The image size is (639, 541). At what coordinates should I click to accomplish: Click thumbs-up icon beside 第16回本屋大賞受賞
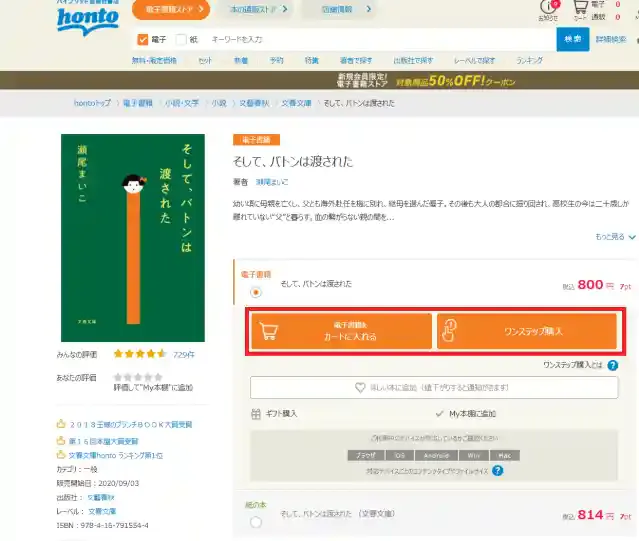tap(61, 441)
